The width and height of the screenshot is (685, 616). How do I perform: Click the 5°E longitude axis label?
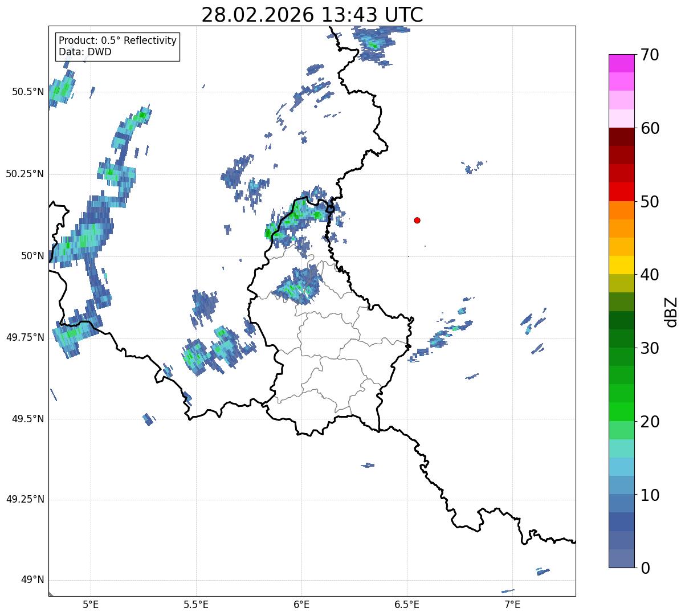91,604
